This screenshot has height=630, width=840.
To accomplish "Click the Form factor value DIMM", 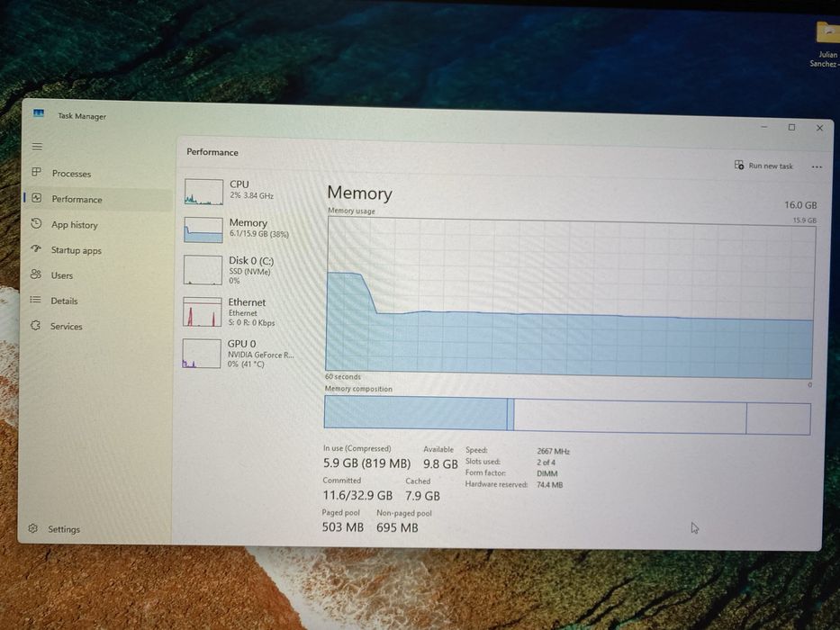I will [547, 473].
